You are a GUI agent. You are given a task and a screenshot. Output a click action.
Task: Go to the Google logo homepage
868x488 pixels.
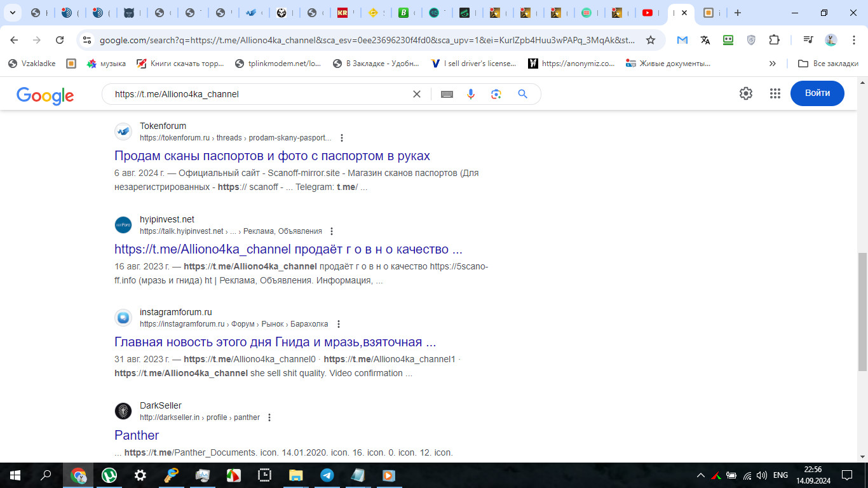[45, 95]
